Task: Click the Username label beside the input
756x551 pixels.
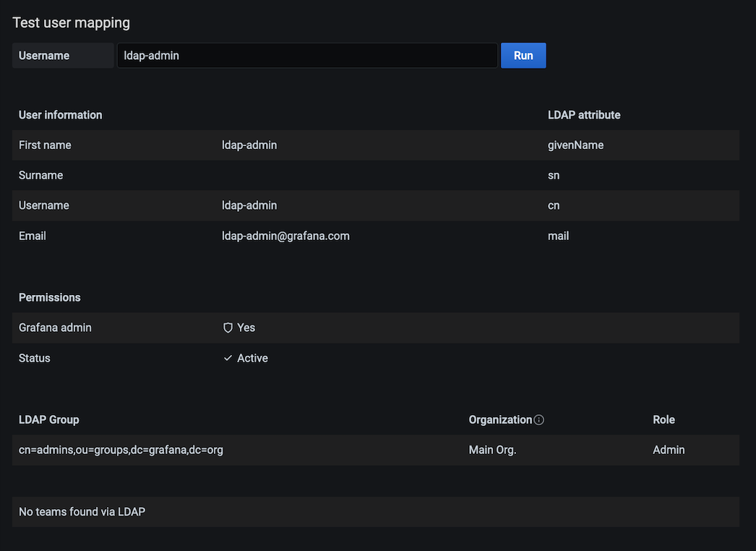Action: click(x=43, y=55)
